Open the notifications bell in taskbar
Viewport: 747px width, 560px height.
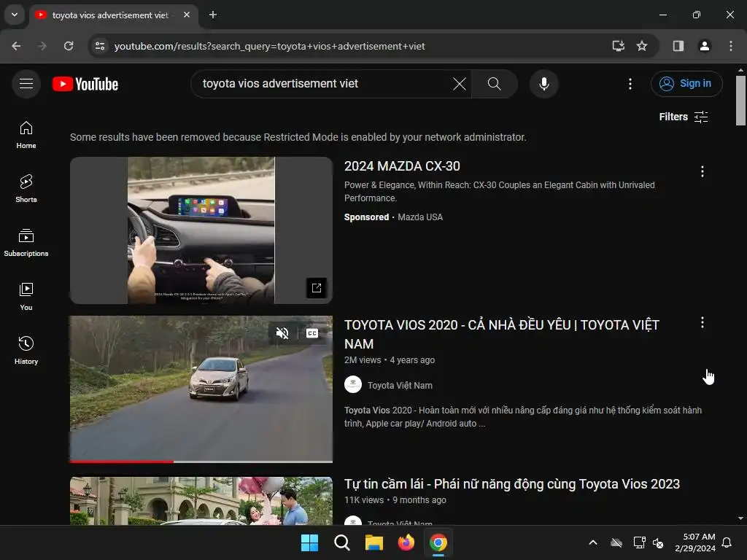(727, 542)
